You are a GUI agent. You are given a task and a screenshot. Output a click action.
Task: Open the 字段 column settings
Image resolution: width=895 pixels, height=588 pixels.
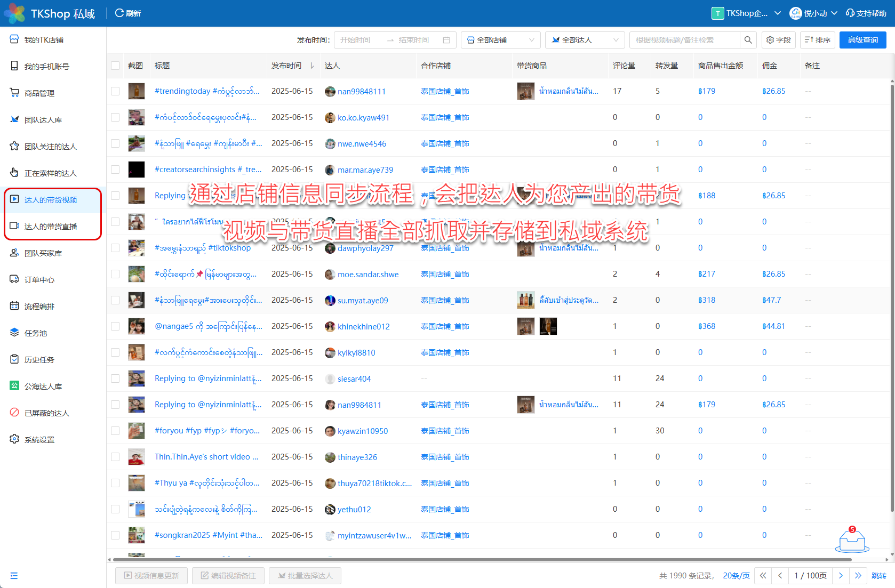click(x=779, y=40)
